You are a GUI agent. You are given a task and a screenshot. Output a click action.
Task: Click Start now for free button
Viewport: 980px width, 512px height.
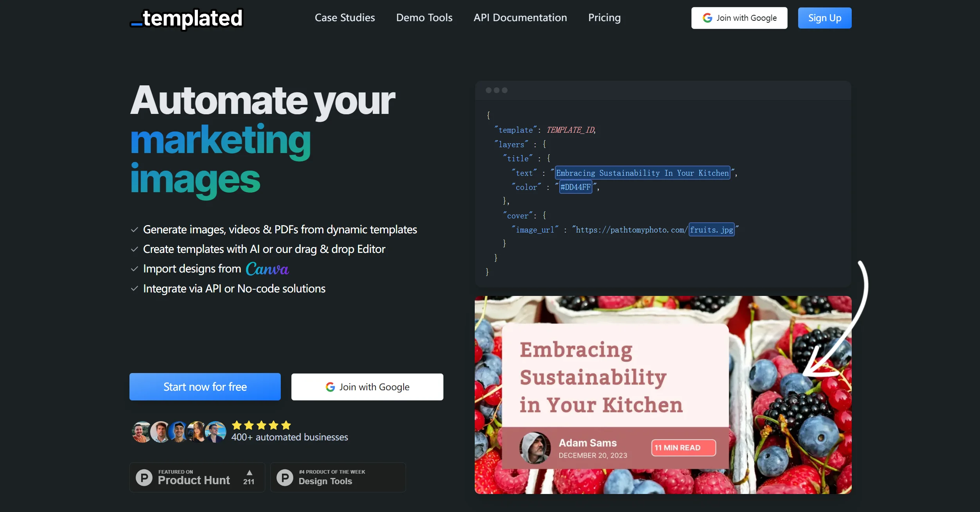(205, 387)
